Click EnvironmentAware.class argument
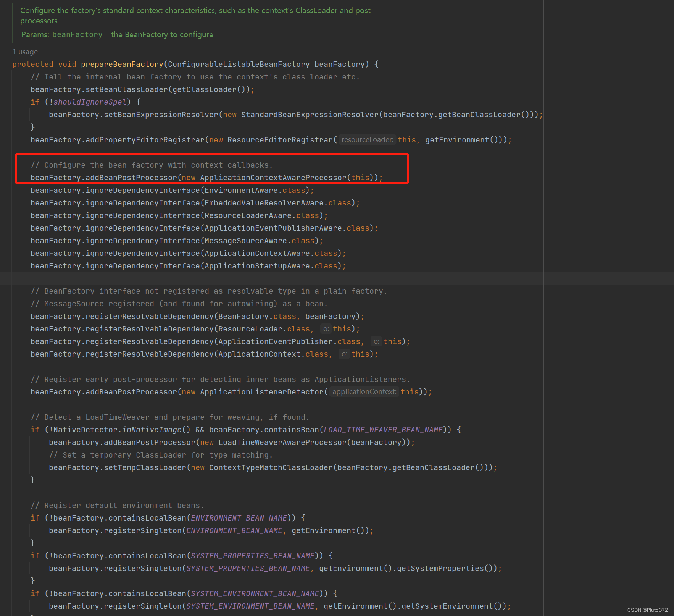 pos(255,190)
